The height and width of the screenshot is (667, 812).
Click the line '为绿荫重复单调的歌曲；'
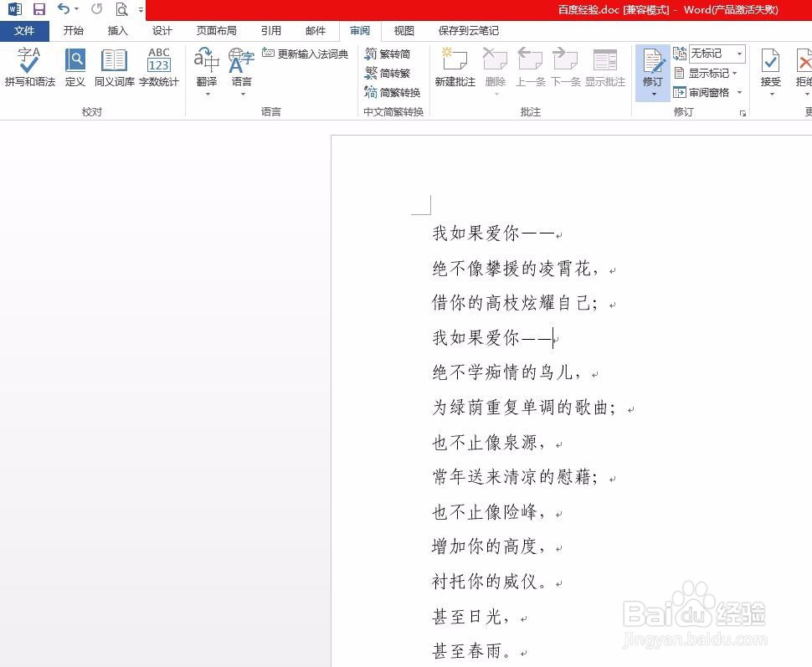click(x=524, y=407)
